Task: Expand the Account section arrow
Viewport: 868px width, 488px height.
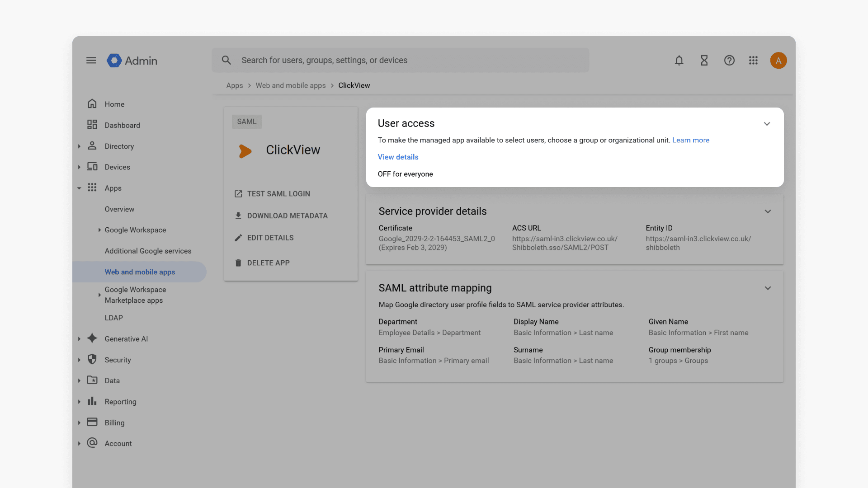Action: [x=79, y=444]
